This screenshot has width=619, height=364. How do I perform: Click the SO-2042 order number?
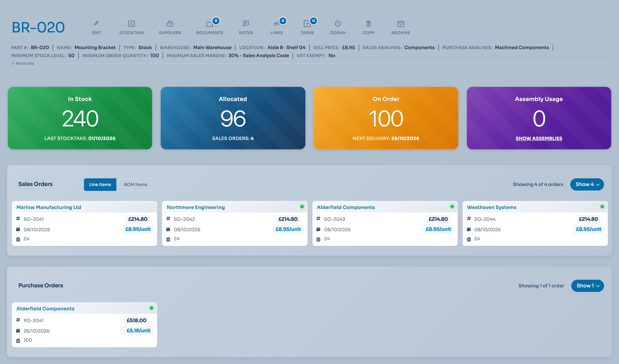(184, 219)
